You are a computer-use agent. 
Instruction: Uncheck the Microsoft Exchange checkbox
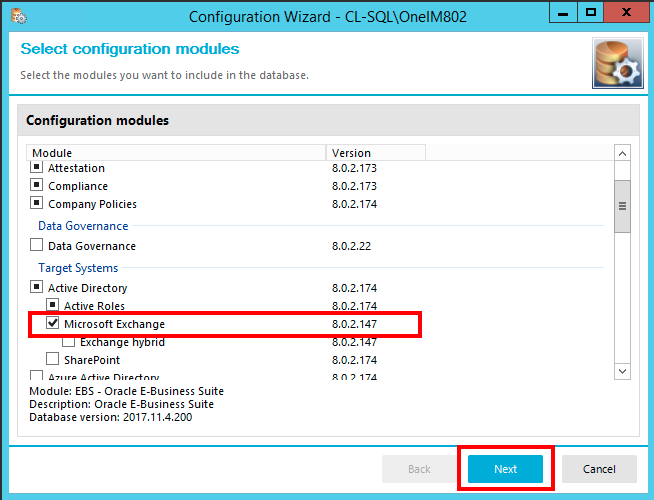(53, 323)
